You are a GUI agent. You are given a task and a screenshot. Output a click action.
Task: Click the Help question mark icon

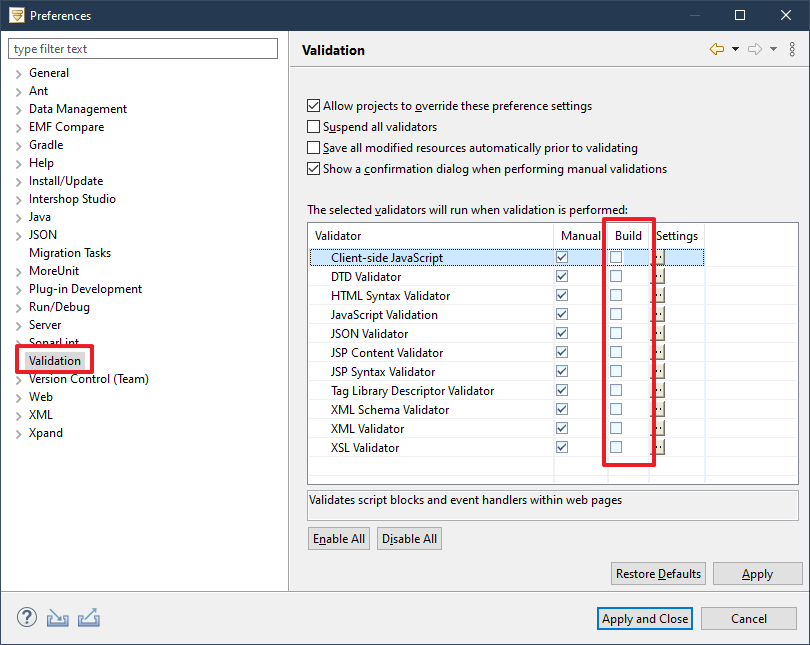[26, 618]
